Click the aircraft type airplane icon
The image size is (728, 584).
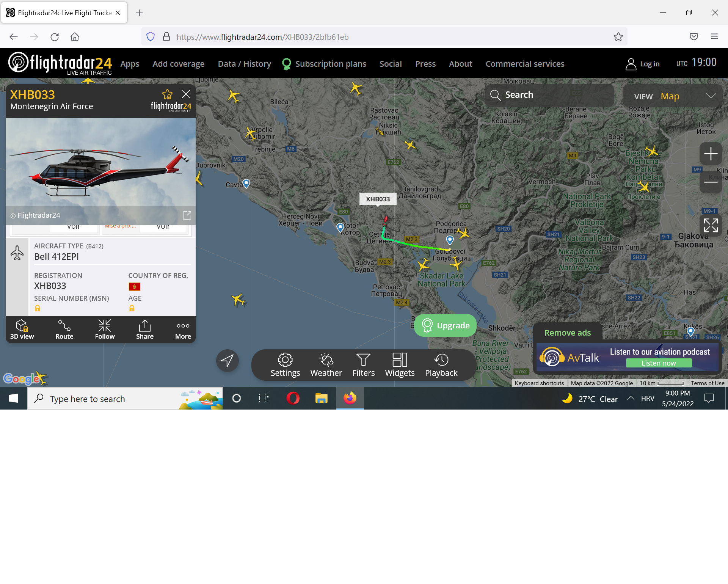(17, 253)
